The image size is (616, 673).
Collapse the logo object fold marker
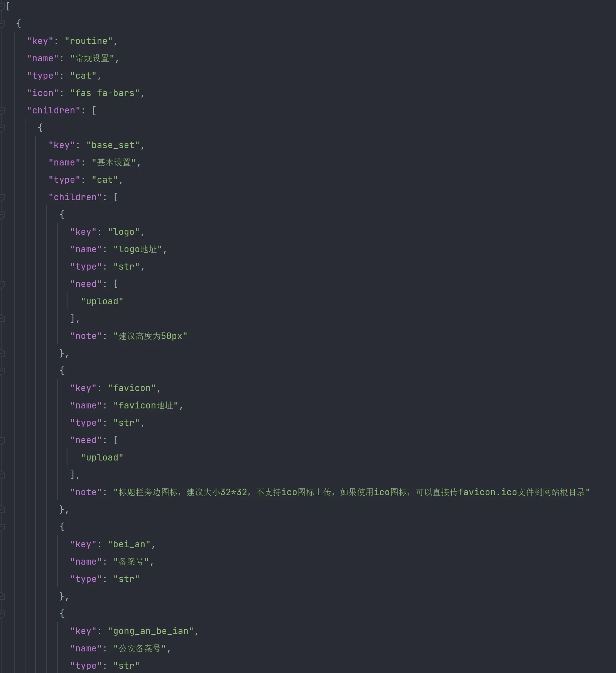tap(2, 214)
